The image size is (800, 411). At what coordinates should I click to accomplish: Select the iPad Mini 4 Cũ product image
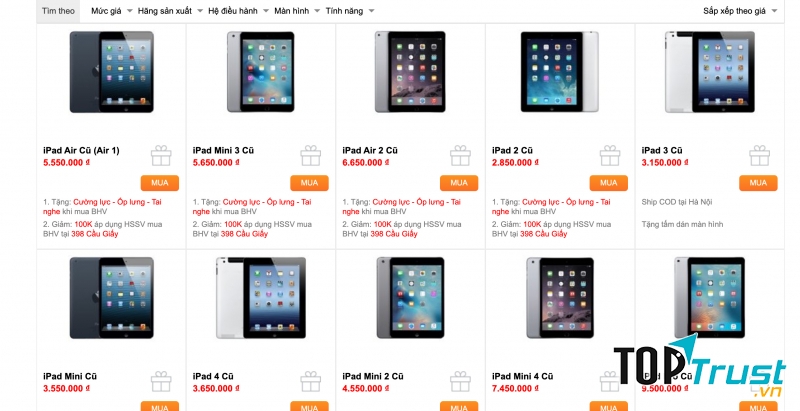pos(560,298)
